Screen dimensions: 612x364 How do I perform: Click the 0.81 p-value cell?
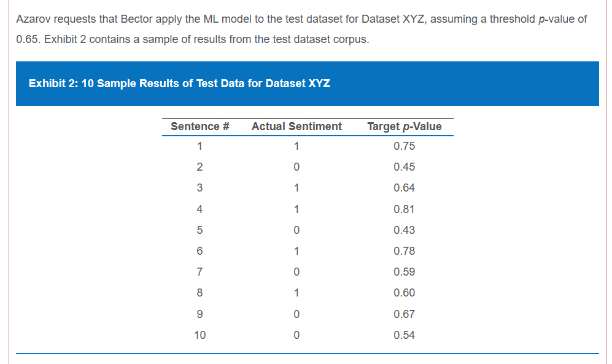[x=404, y=209]
